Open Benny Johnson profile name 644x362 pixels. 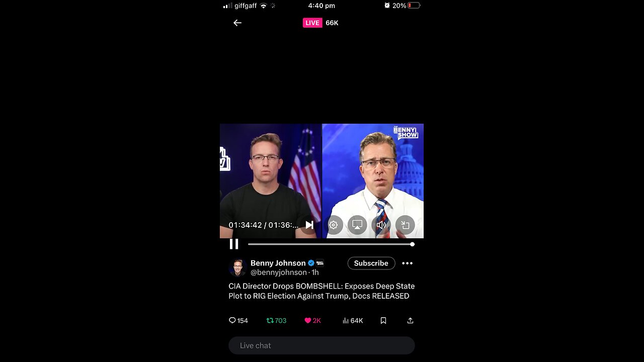(278, 263)
